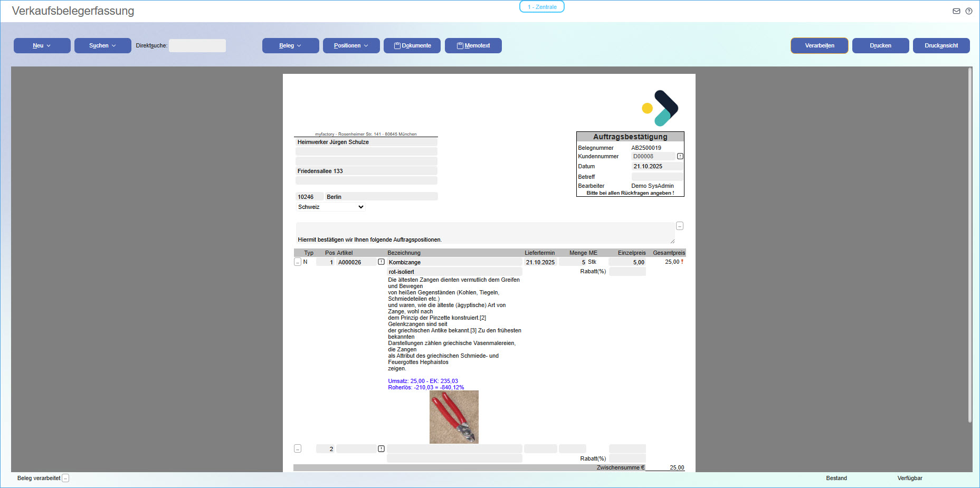Click the document view vertical scrollbar
980x488 pixels.
coord(970,245)
